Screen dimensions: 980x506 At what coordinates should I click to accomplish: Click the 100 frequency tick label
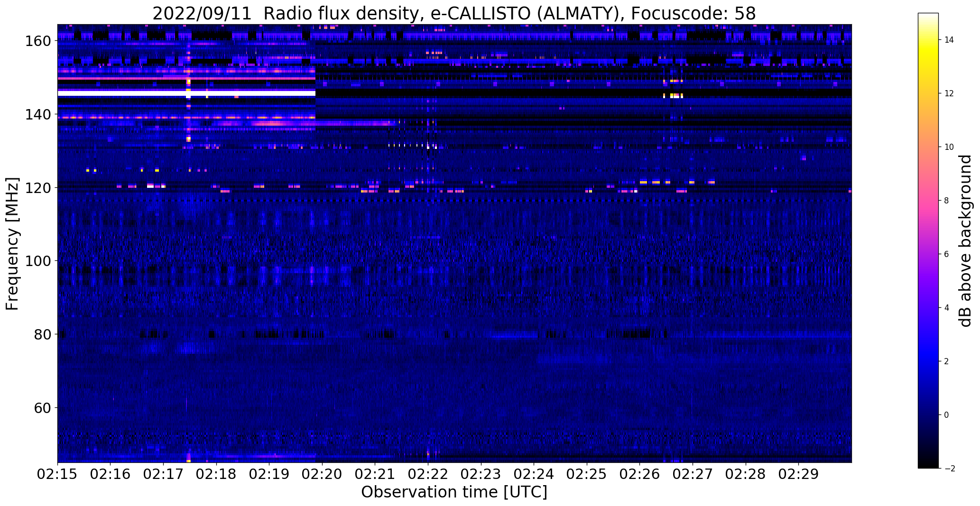tap(37, 261)
